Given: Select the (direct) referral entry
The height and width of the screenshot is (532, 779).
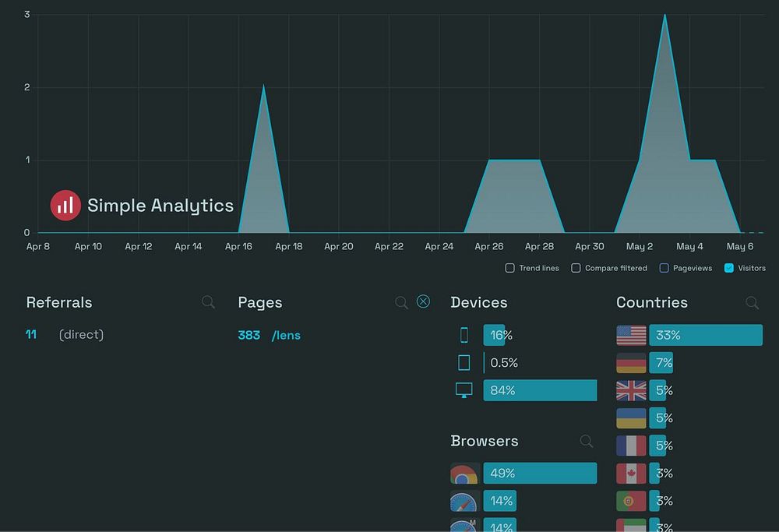Looking at the screenshot, I should point(82,335).
